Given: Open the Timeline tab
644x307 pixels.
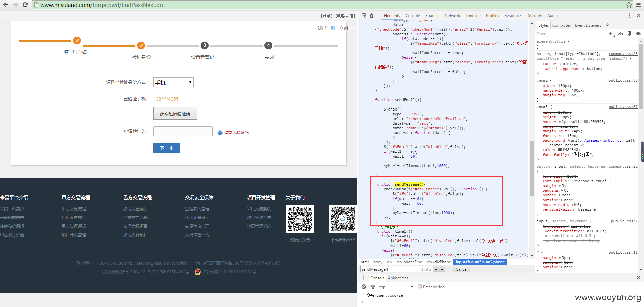Looking at the screenshot, I should pyautogui.click(x=473, y=16).
